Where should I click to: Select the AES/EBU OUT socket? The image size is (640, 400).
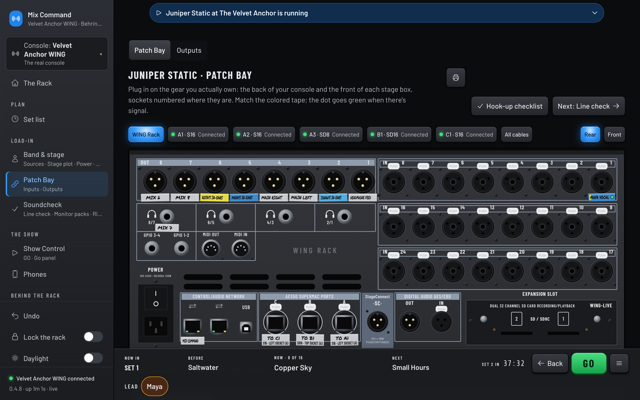pos(409,322)
